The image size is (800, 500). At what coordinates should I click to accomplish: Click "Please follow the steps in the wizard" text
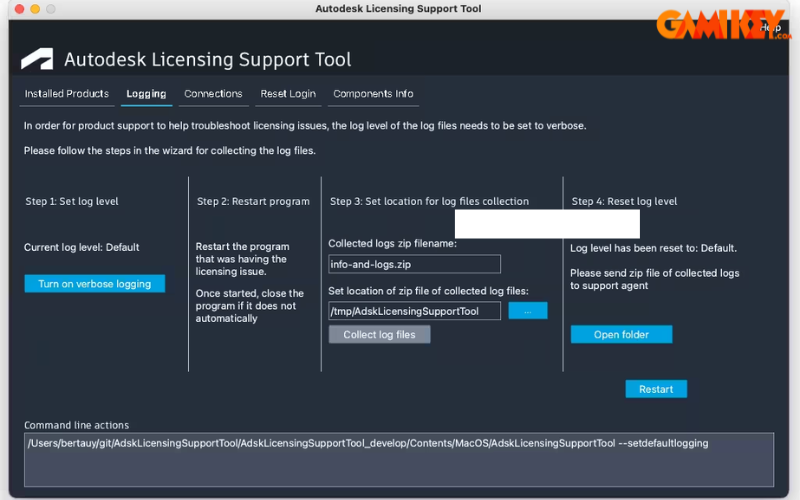[170, 151]
